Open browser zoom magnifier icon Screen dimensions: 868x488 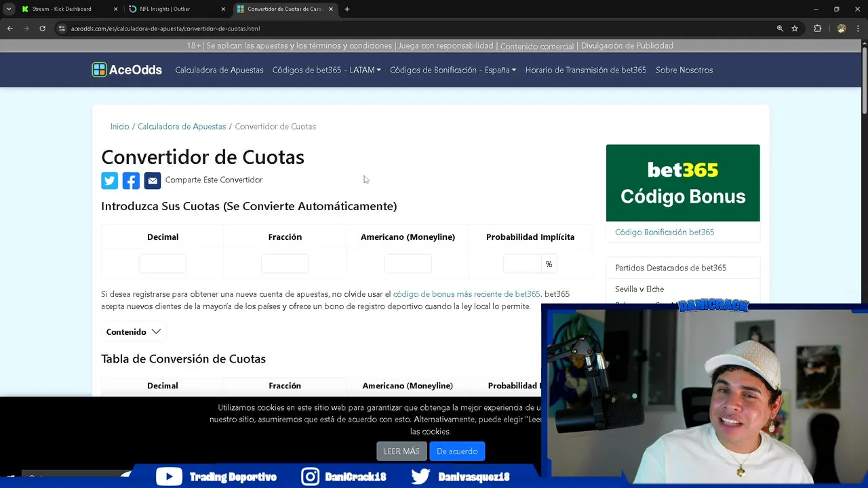(x=780, y=28)
